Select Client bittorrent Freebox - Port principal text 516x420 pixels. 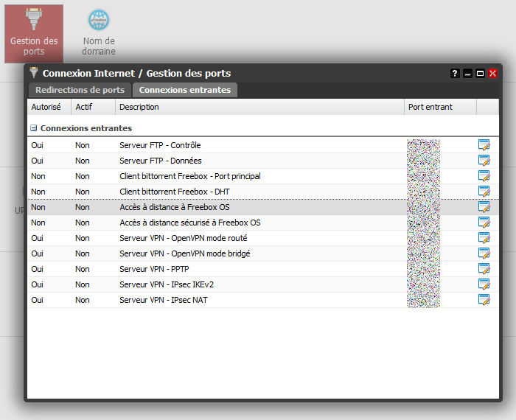190,176
